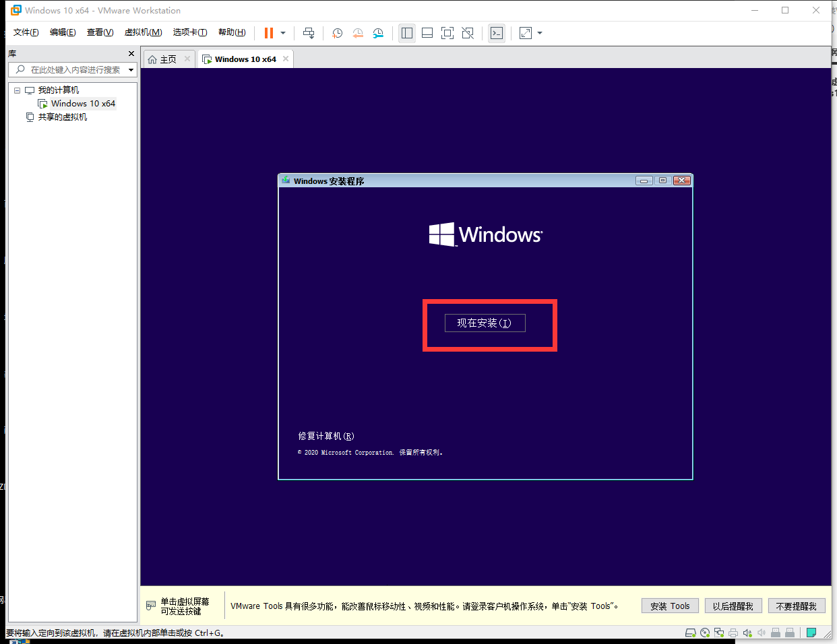The height and width of the screenshot is (644, 837).
Task: Pause the virtual machine with the orange pause icon
Action: (269, 33)
